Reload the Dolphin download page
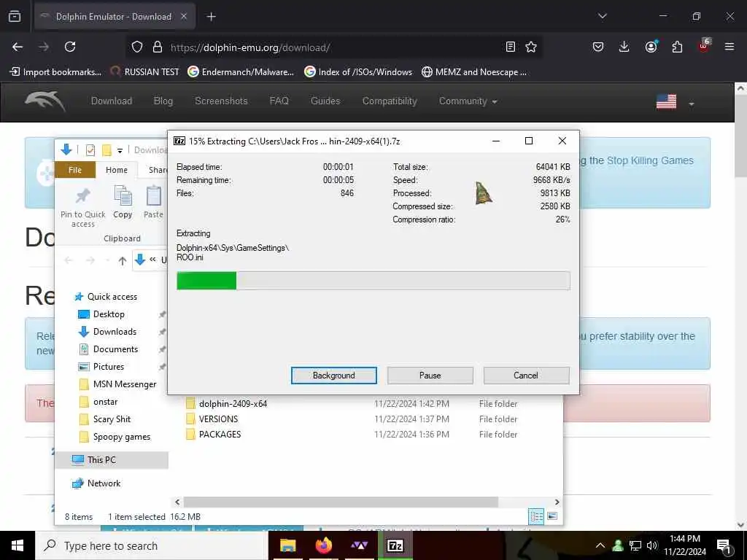The width and height of the screenshot is (747, 560). coord(70,47)
